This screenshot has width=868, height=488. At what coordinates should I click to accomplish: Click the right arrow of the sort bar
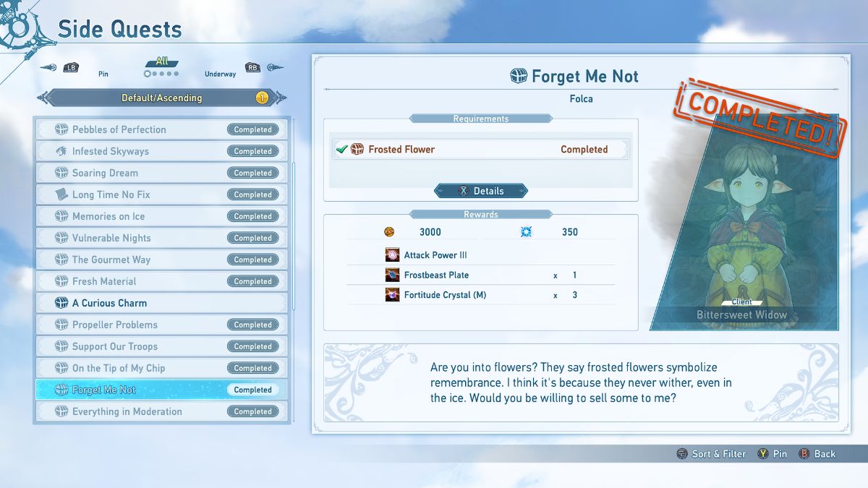(280, 98)
